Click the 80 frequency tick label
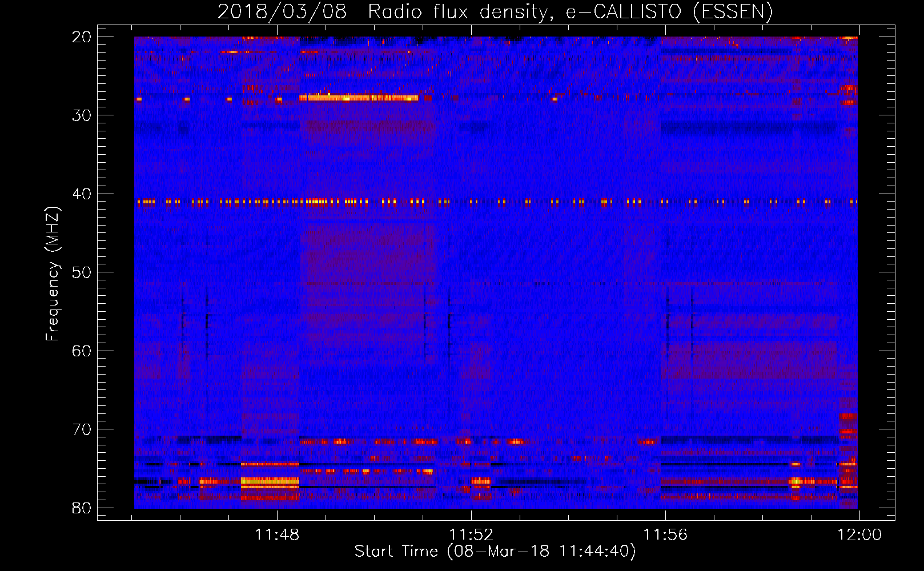This screenshot has width=924, height=571. click(x=82, y=508)
